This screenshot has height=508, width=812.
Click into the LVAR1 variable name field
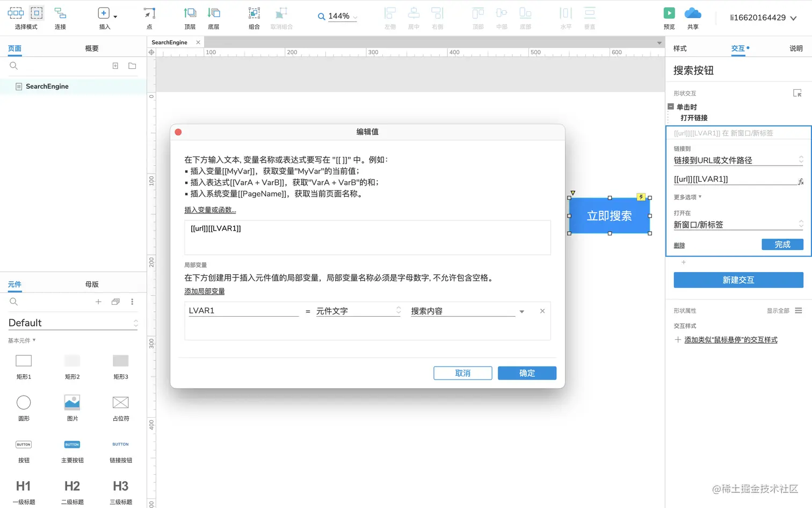243,311
